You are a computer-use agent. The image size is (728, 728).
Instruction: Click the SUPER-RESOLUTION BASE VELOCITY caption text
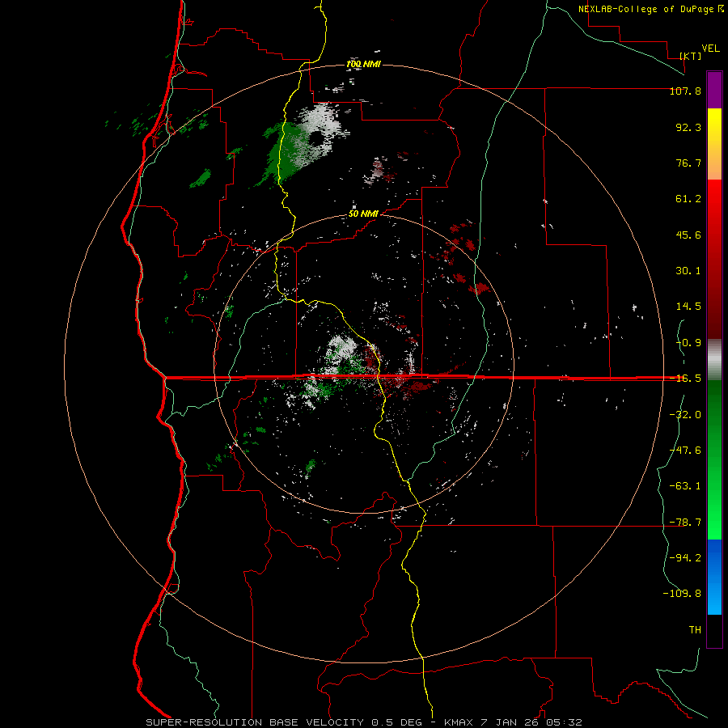[255, 722]
